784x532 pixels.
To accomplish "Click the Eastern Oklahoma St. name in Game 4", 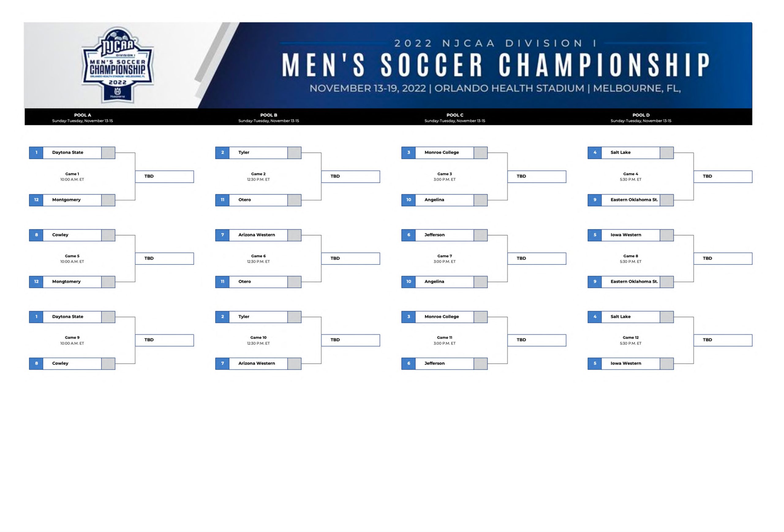I will click(x=634, y=200).
